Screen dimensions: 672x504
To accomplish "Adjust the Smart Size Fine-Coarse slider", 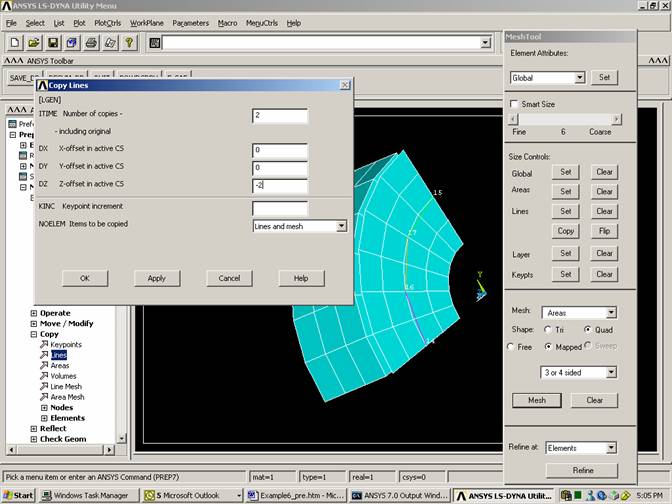I will 563,119.
